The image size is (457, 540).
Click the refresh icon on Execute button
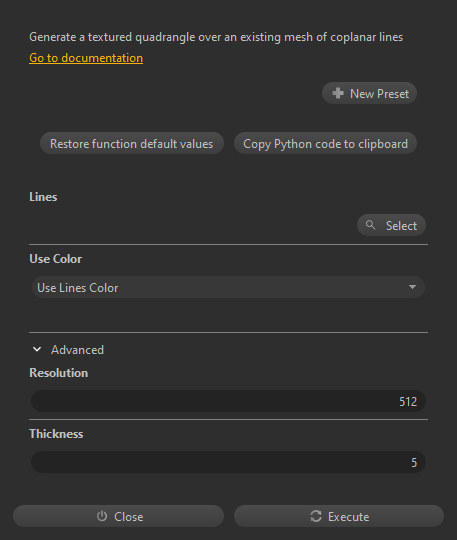(316, 516)
